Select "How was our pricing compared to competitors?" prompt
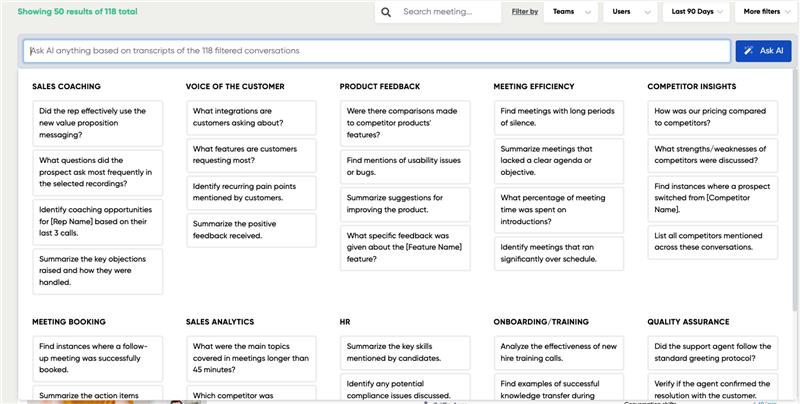800x404 pixels. [x=713, y=117]
